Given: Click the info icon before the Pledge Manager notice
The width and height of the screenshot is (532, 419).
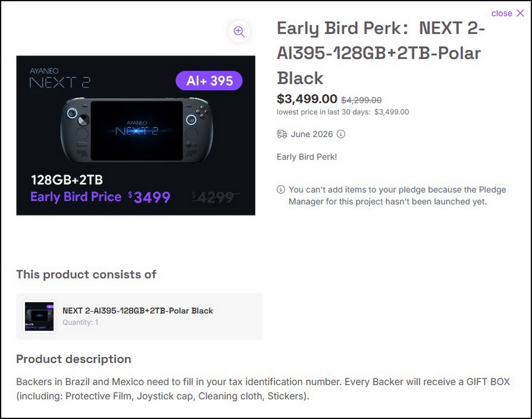Looking at the screenshot, I should [281, 190].
